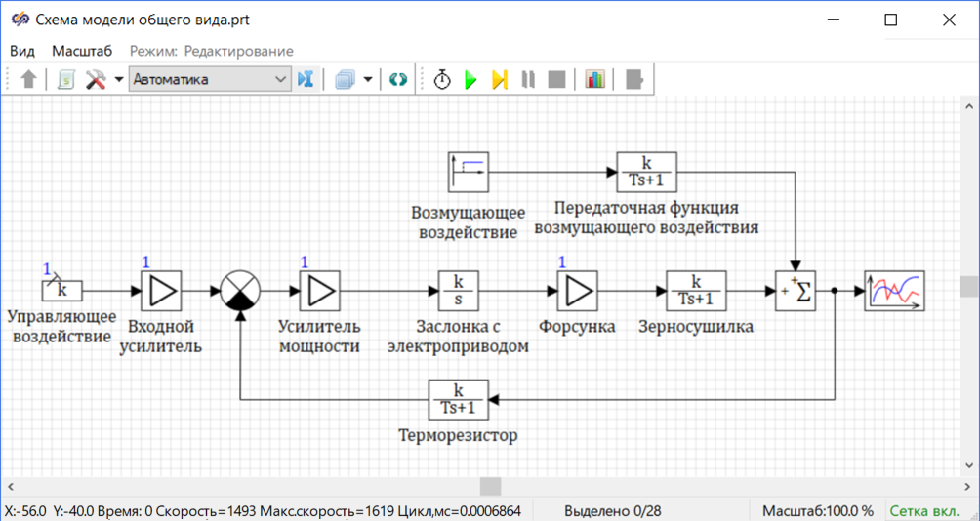Click the hammer and wrench tools icon
Screen dimensions: 980x521
click(96, 80)
